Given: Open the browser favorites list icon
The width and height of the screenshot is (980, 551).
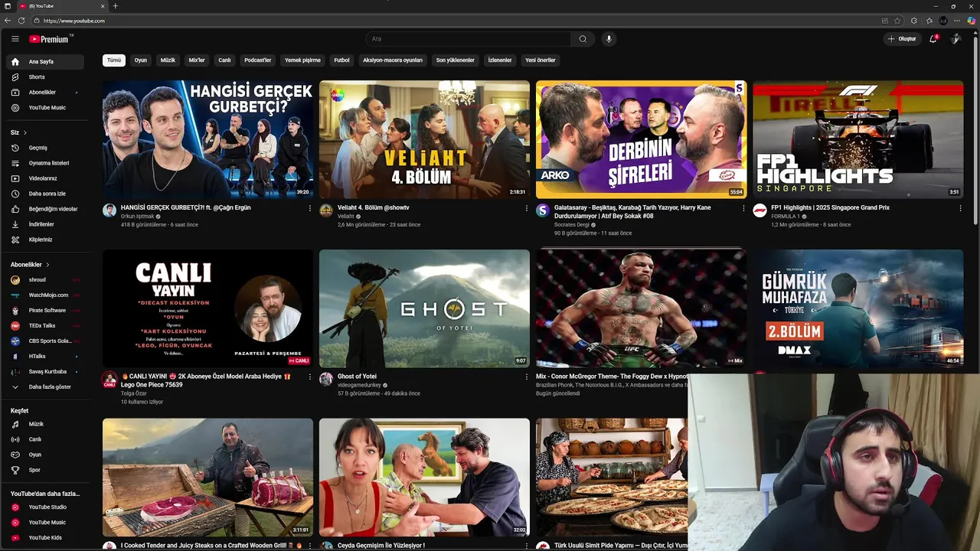Looking at the screenshot, I should coord(929,21).
